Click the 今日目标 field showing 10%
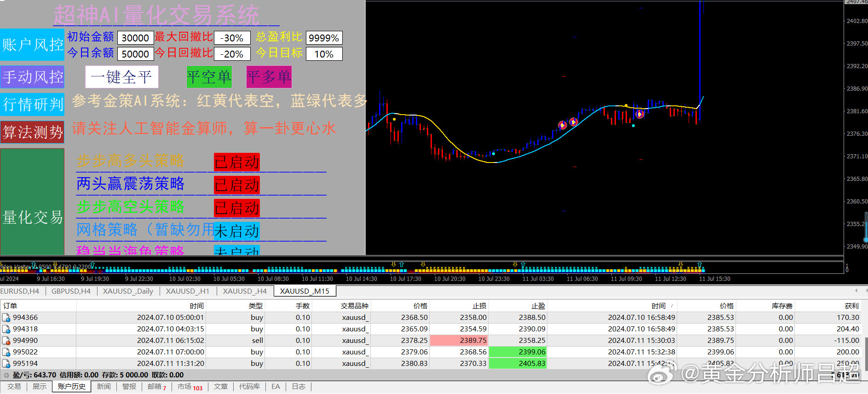This screenshot has height=394, width=868. [324, 54]
